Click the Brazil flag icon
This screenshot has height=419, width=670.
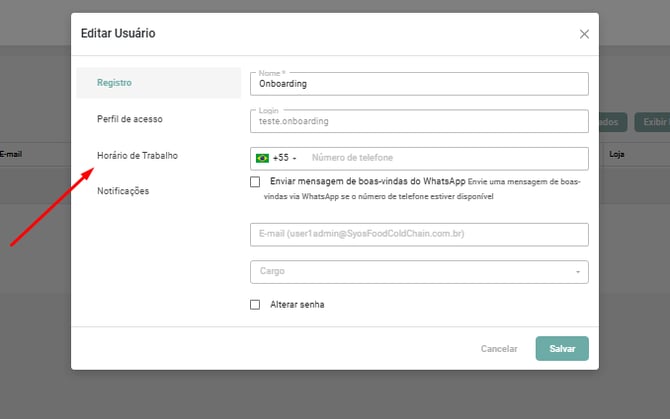pos(263,158)
